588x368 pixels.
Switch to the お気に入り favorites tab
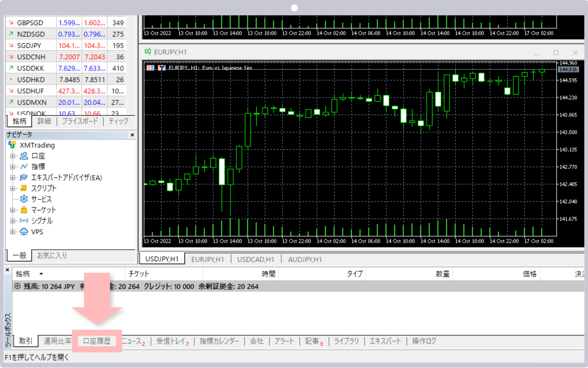tap(52, 255)
